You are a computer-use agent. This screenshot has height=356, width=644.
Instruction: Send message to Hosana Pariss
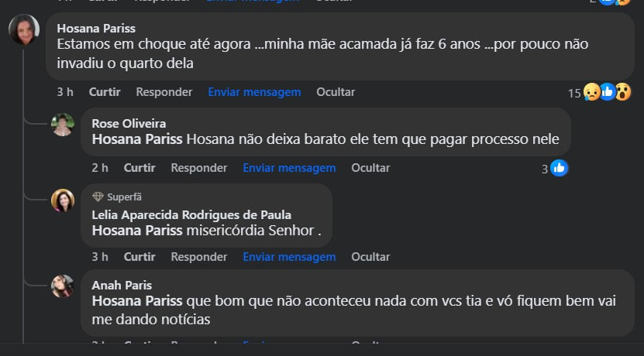pyautogui.click(x=254, y=92)
